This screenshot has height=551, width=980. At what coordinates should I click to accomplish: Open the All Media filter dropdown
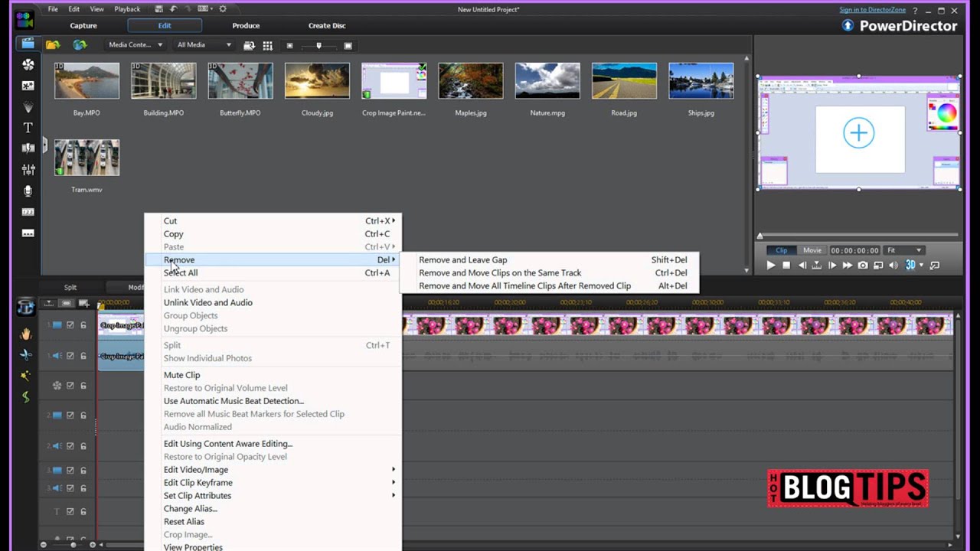[204, 45]
